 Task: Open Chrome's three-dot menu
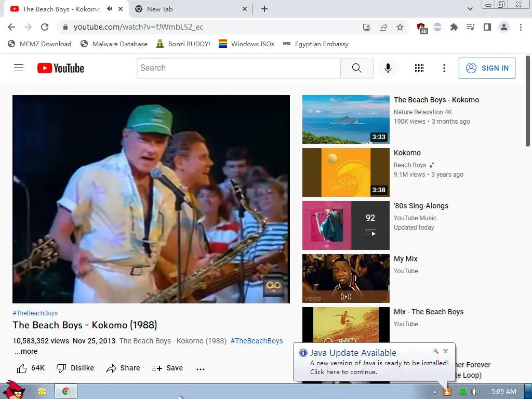click(521, 27)
